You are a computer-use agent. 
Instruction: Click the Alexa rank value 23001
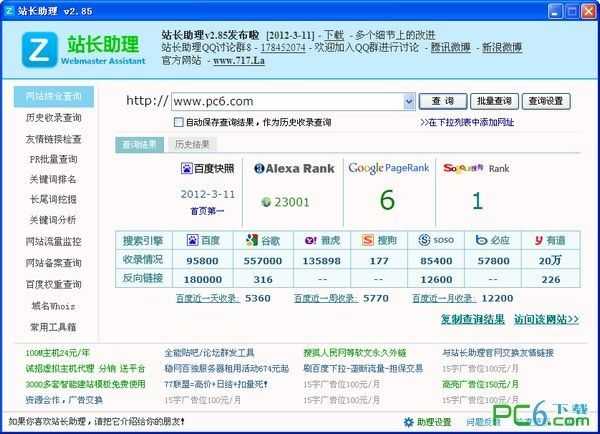292,202
